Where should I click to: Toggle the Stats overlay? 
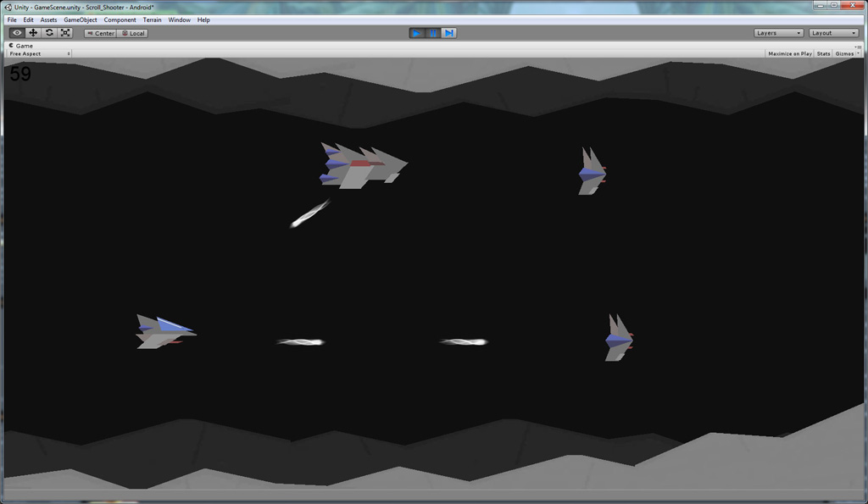(x=823, y=53)
